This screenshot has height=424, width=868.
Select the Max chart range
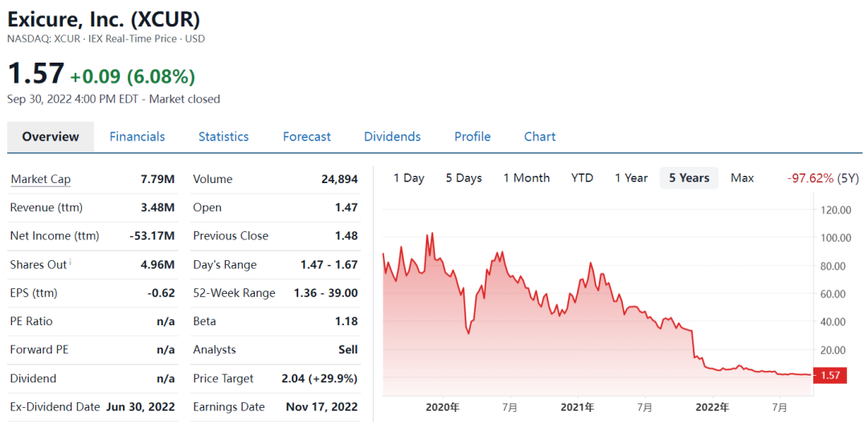pos(743,178)
